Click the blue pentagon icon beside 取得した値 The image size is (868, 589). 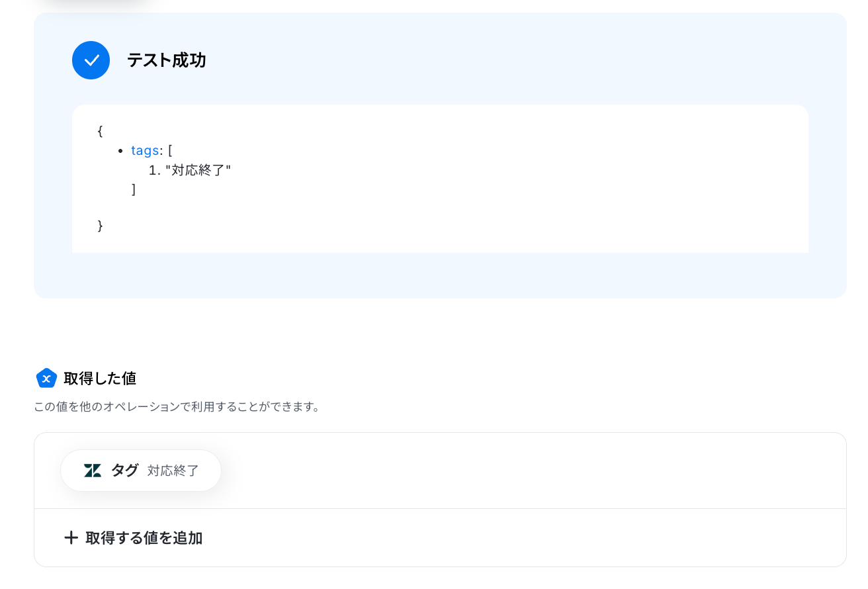pos(46,379)
